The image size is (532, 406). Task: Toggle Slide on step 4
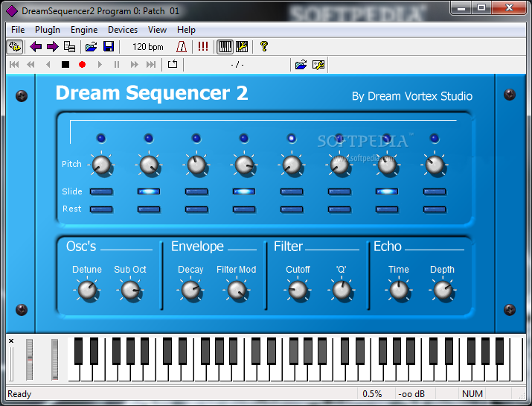point(244,191)
